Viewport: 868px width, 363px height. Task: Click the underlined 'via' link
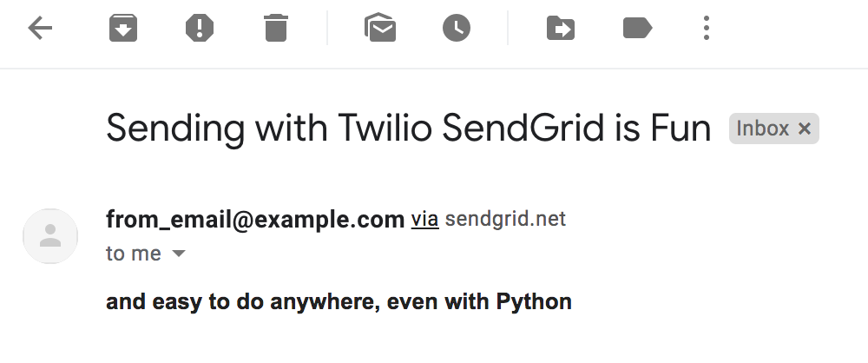pyautogui.click(x=424, y=220)
